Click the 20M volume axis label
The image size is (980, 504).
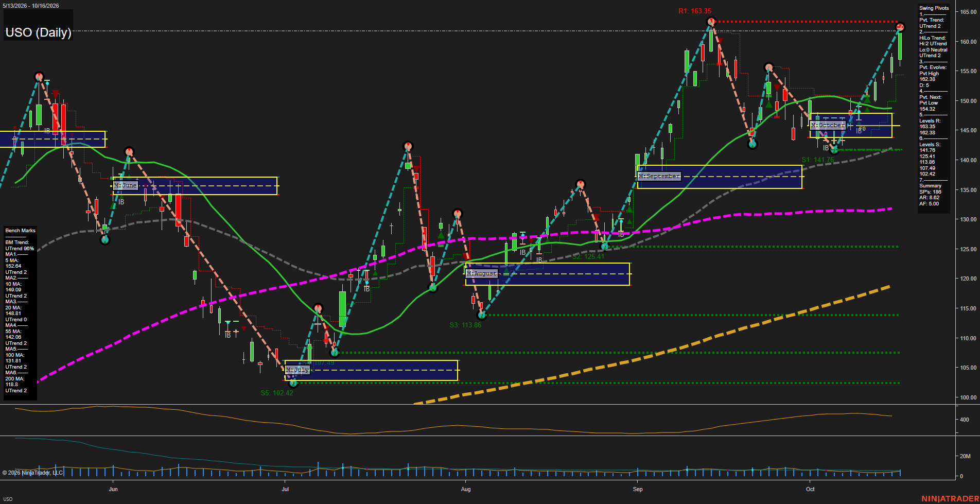965,456
